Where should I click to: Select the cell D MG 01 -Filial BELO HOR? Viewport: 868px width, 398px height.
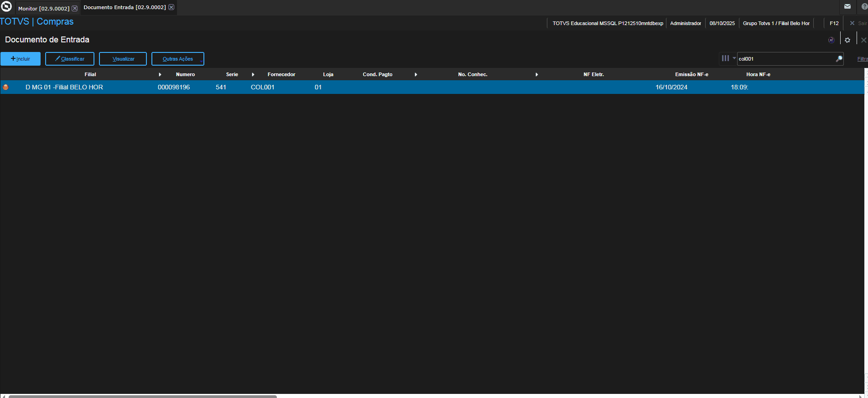click(64, 87)
